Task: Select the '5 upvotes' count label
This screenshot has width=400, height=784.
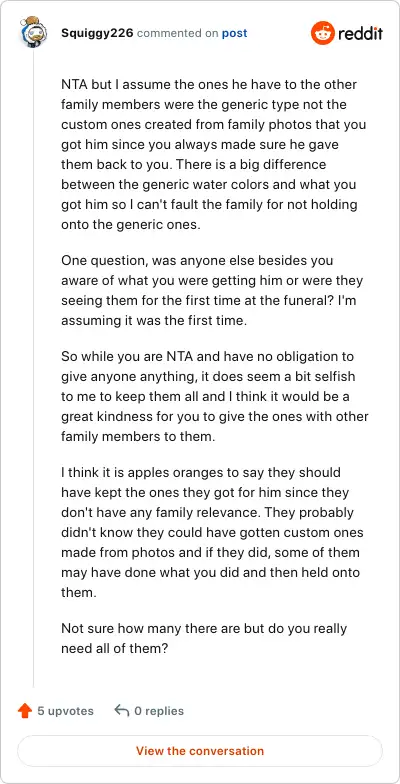Action: [66, 710]
